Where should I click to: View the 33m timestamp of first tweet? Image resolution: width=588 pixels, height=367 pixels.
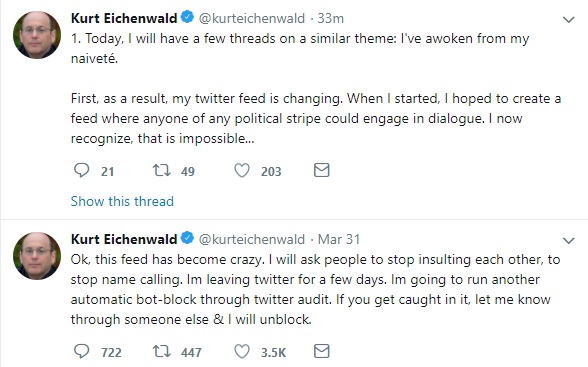tap(330, 18)
